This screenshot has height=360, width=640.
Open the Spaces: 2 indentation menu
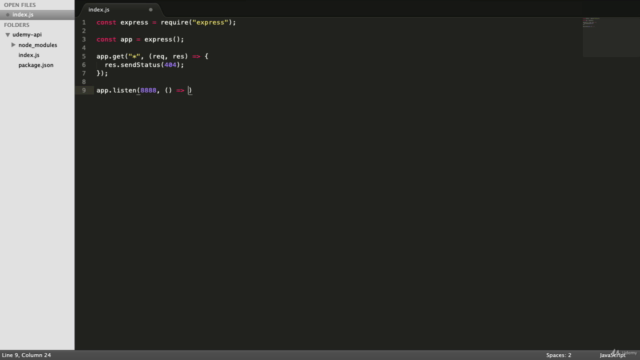(x=558, y=355)
